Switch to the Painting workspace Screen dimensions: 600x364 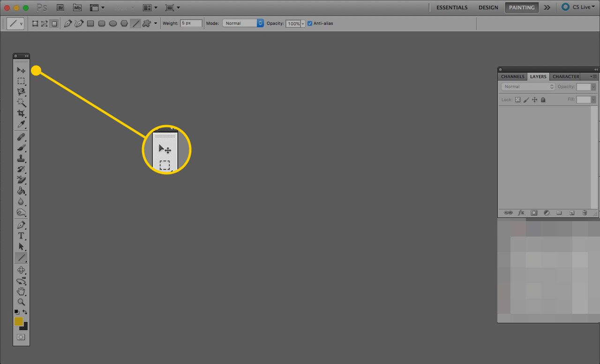(522, 7)
